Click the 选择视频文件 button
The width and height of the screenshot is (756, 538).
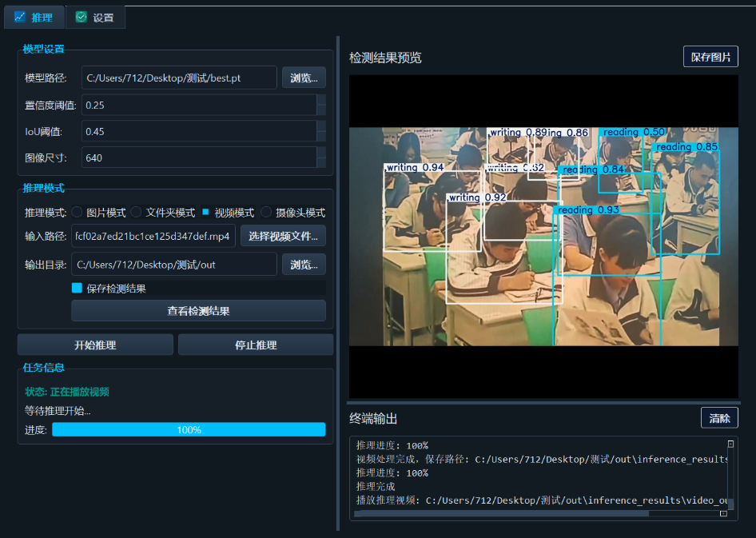point(286,236)
